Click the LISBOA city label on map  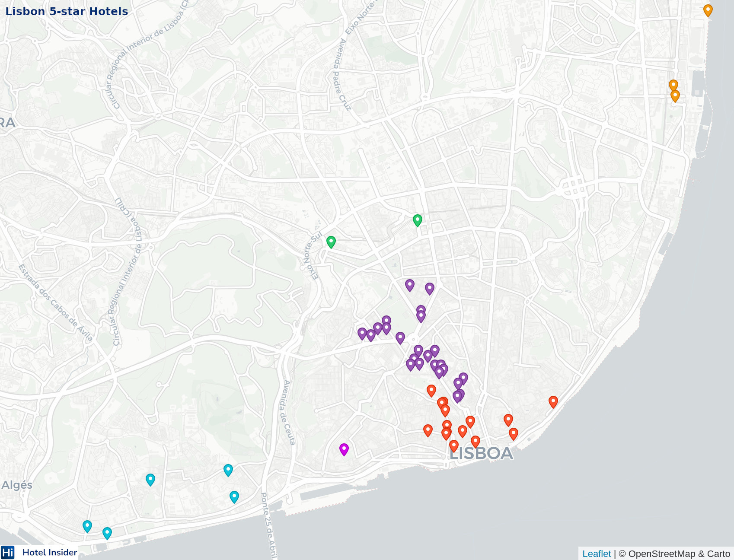[x=481, y=453]
